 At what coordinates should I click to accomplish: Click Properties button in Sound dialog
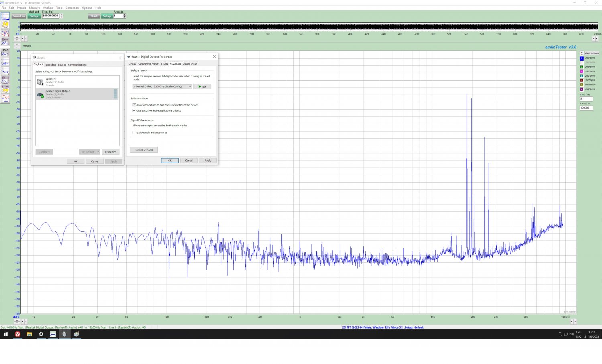tap(110, 152)
